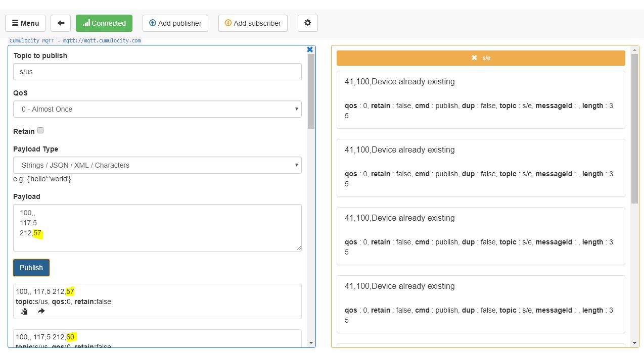Click the back arrow button
This screenshot has height=353, width=644.
61,23
